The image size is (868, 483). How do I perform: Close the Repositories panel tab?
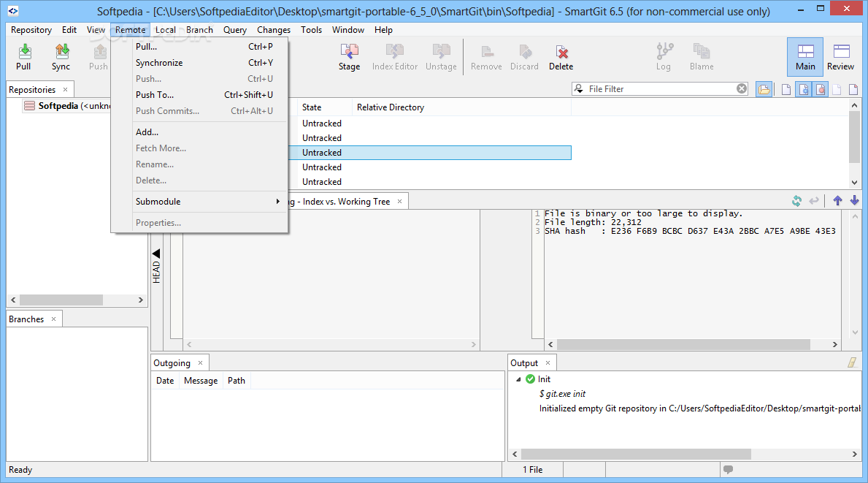click(x=65, y=89)
